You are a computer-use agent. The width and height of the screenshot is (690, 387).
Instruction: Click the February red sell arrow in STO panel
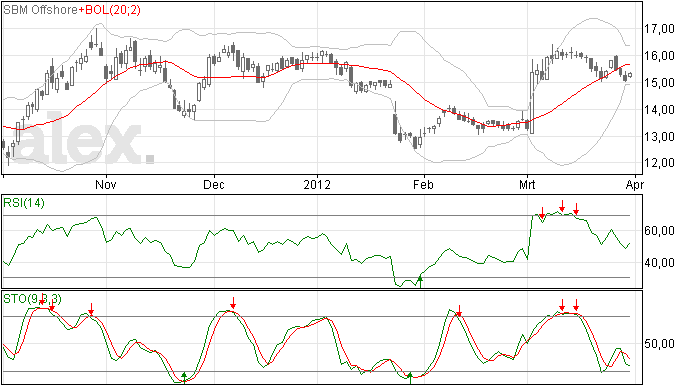[x=459, y=311]
